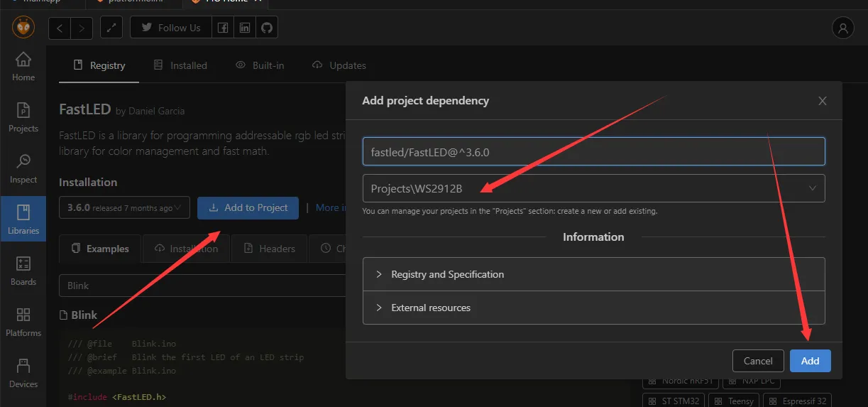Click the PlatformIO ant logo icon
The image size is (868, 407).
pos(23,28)
